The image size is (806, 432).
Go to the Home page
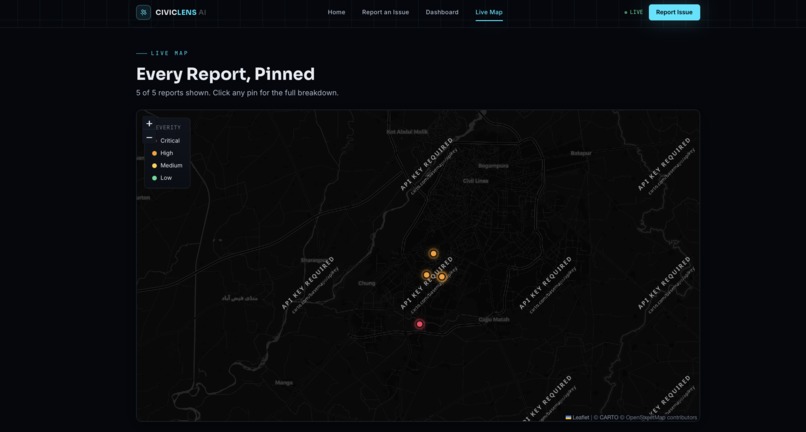(336, 12)
